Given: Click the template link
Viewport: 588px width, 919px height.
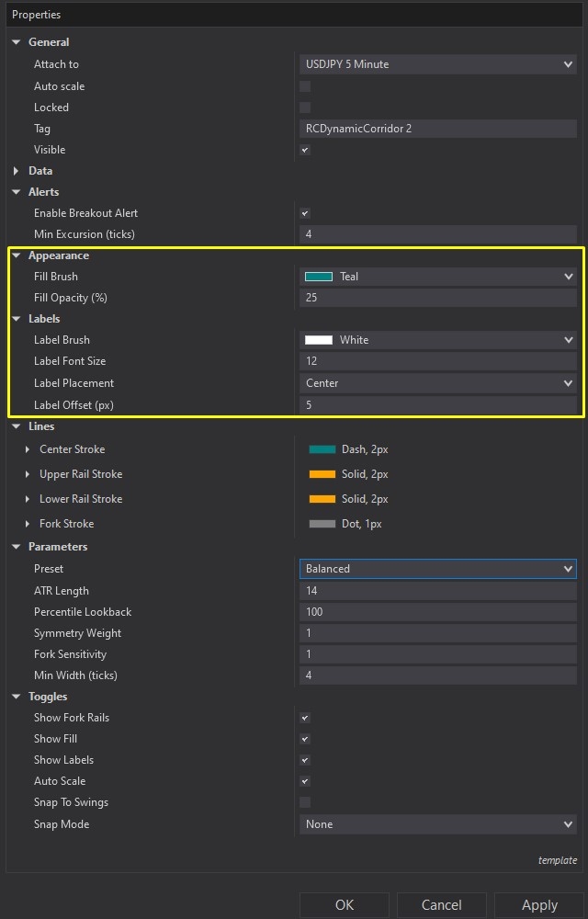Looking at the screenshot, I should click(557, 860).
